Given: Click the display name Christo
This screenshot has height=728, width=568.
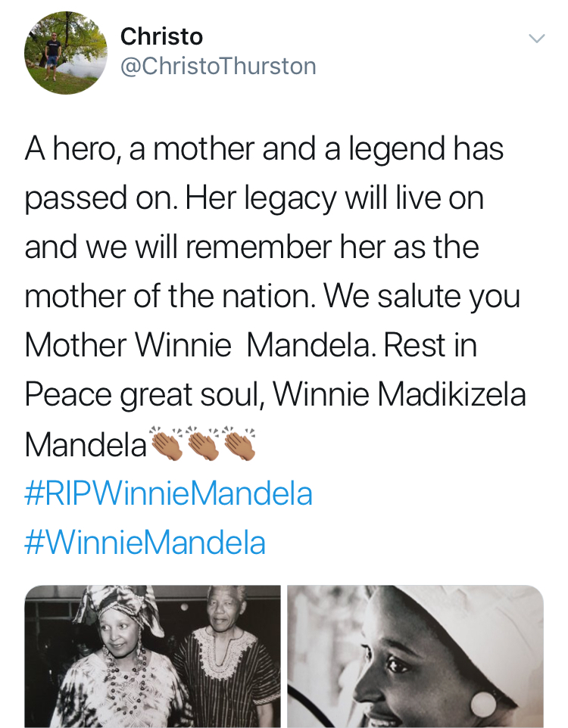Looking at the screenshot, I should coord(161,36).
